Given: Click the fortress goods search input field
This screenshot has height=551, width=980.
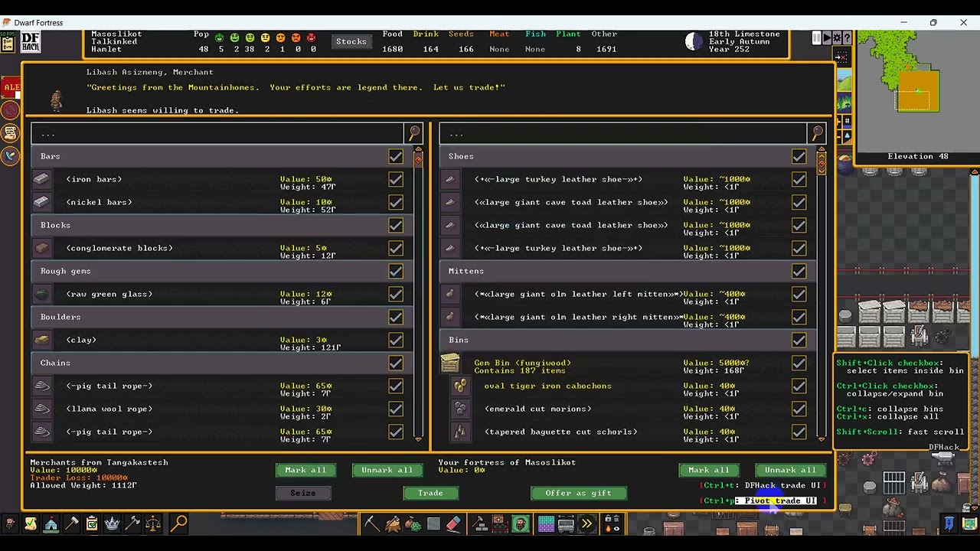Looking at the screenshot, I should (x=623, y=133).
